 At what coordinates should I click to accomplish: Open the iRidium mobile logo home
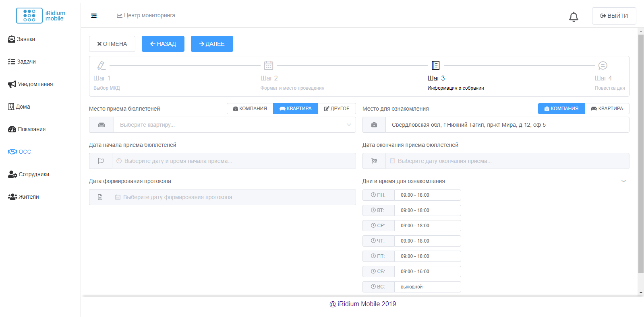pyautogui.click(x=40, y=16)
